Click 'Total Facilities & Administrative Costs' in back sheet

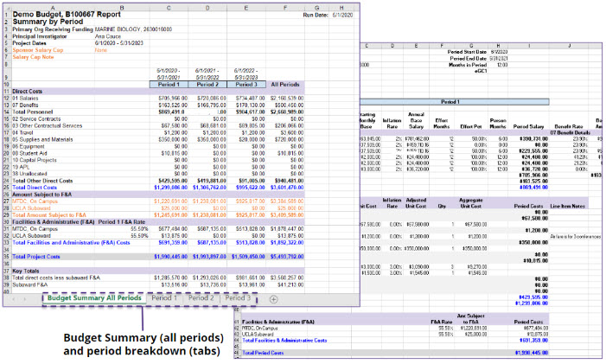pyautogui.click(x=284, y=341)
